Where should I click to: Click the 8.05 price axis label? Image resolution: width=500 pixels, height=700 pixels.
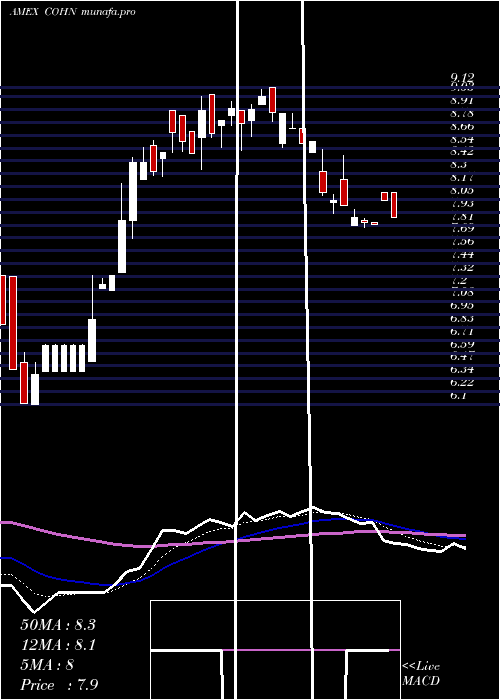(x=462, y=191)
